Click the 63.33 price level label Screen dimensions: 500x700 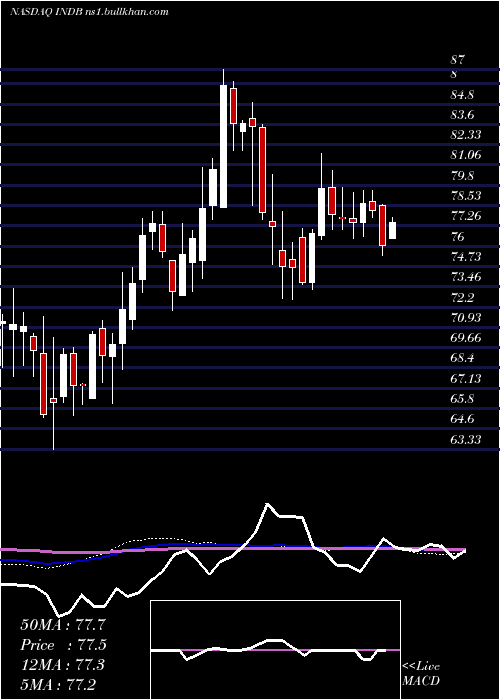466,440
